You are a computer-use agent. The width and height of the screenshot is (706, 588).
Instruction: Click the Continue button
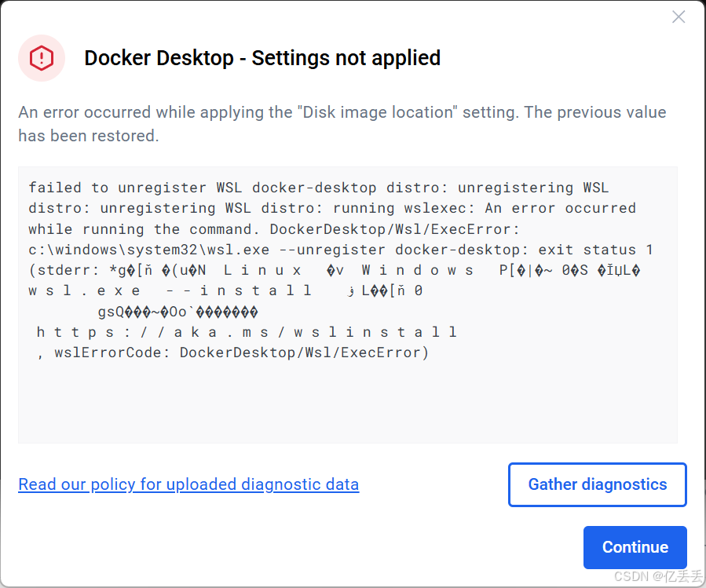(635, 547)
